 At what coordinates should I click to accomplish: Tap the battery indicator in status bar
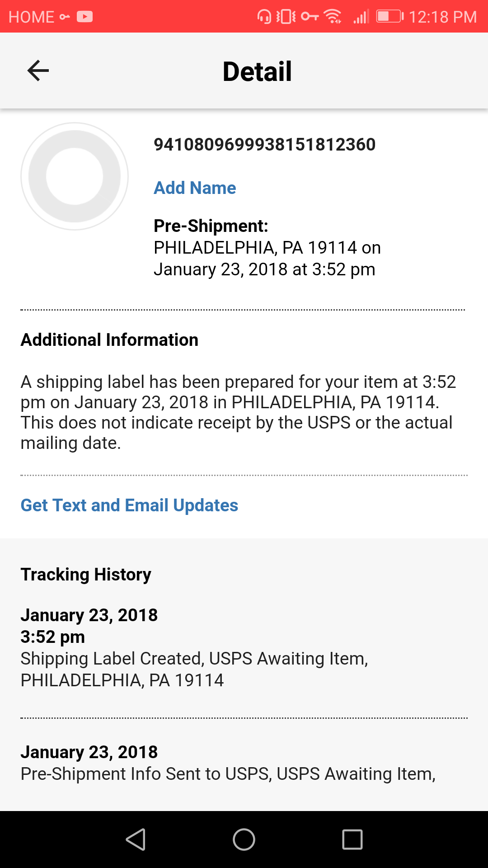point(389,17)
